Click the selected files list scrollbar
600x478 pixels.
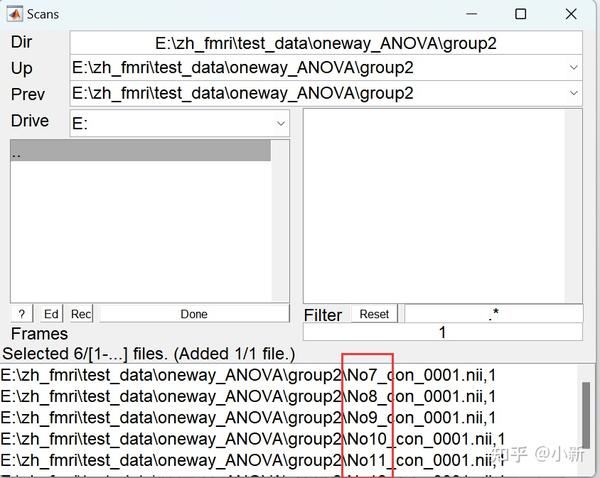tap(586, 414)
